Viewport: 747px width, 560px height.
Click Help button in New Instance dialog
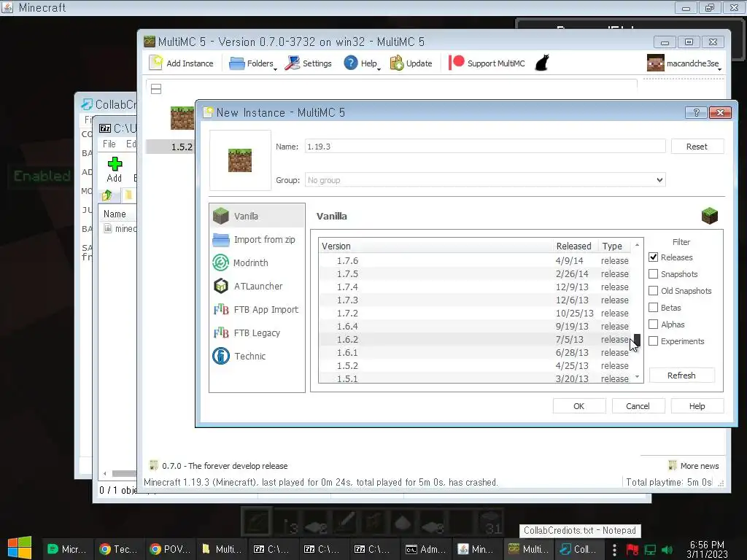pos(697,406)
